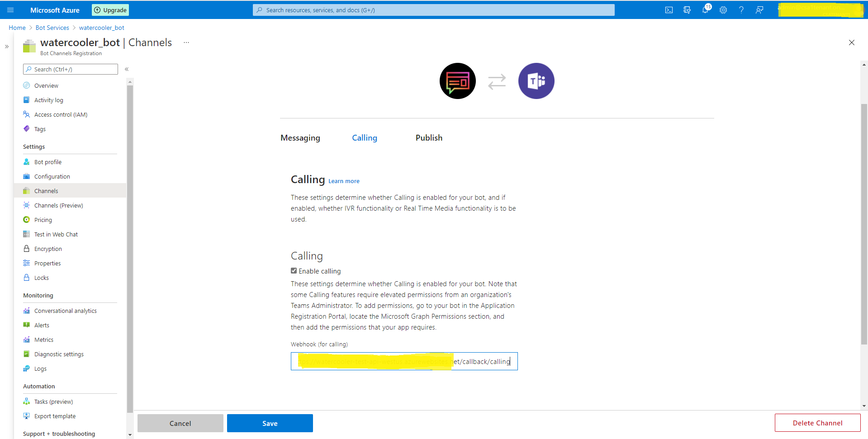Open the ellipsis more options beside Channels title
This screenshot has width=868, height=439.
click(186, 42)
